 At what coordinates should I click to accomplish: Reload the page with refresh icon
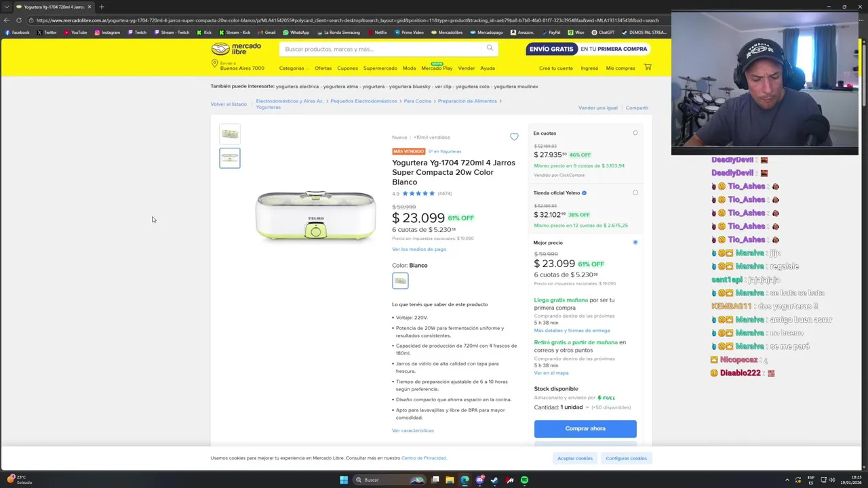19,20
